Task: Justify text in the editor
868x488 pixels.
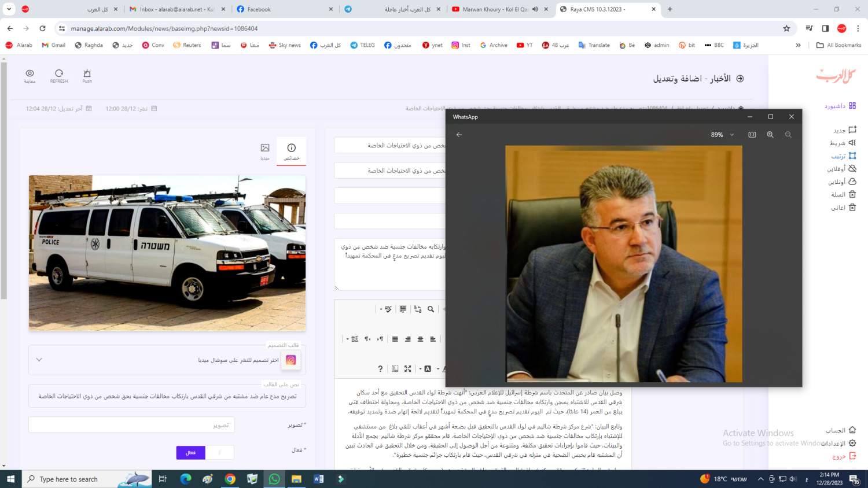Action: [395, 339]
